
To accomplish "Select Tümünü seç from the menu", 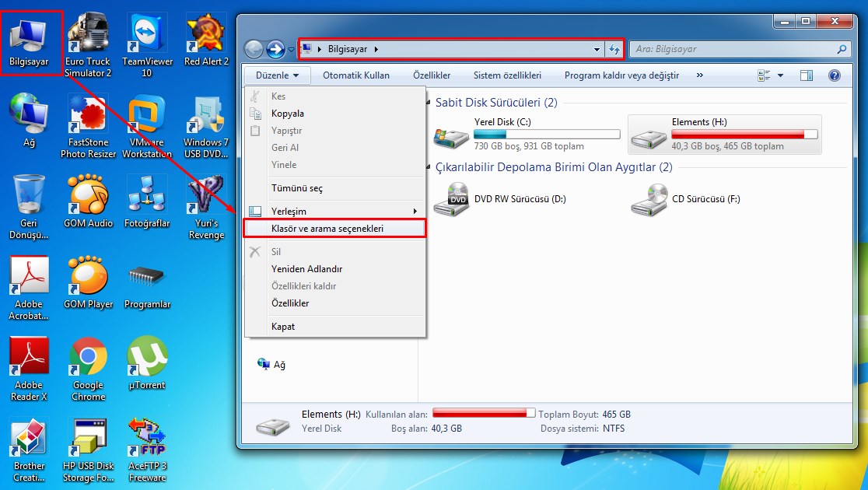I will point(296,188).
